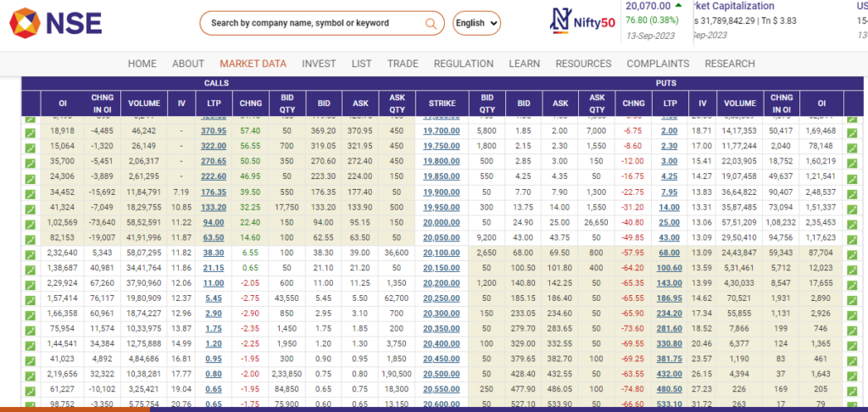
Task: Click put LTP 143.00 link
Action: (x=669, y=283)
